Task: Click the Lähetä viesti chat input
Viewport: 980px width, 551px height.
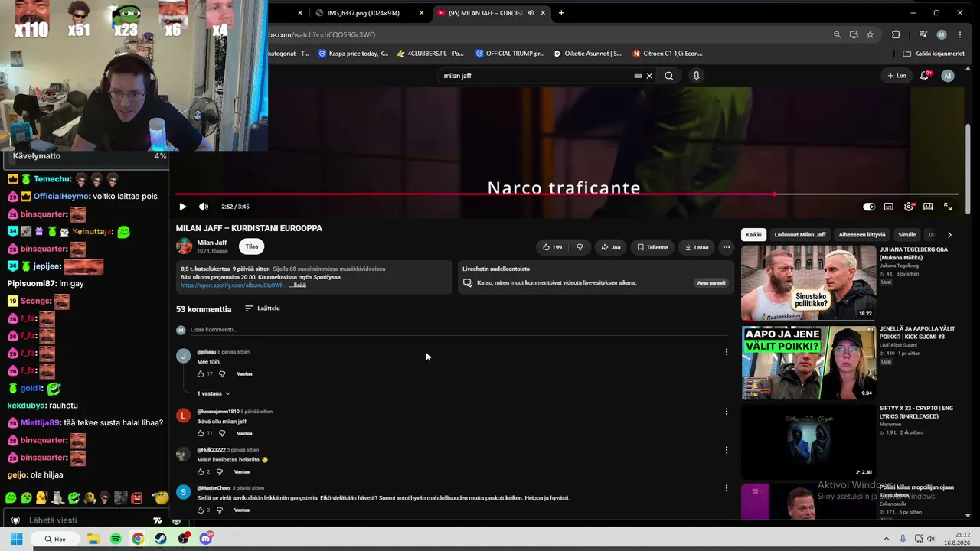Action: coord(84,520)
